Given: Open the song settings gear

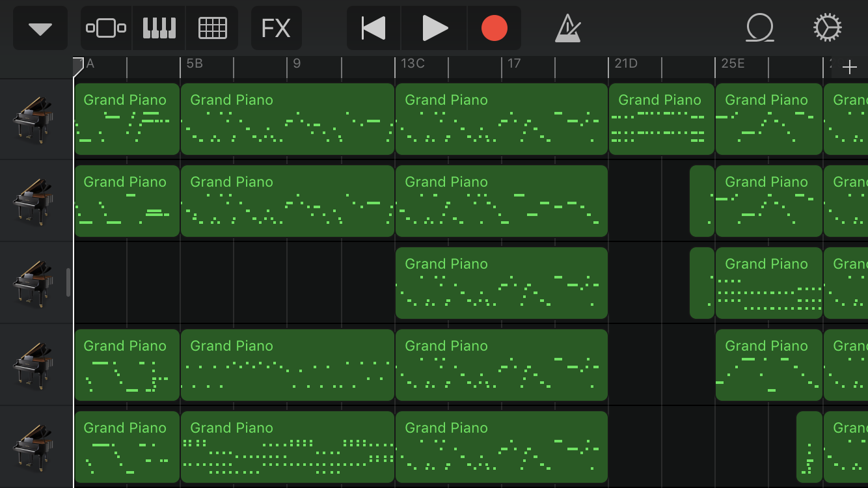Looking at the screenshot, I should pyautogui.click(x=828, y=29).
